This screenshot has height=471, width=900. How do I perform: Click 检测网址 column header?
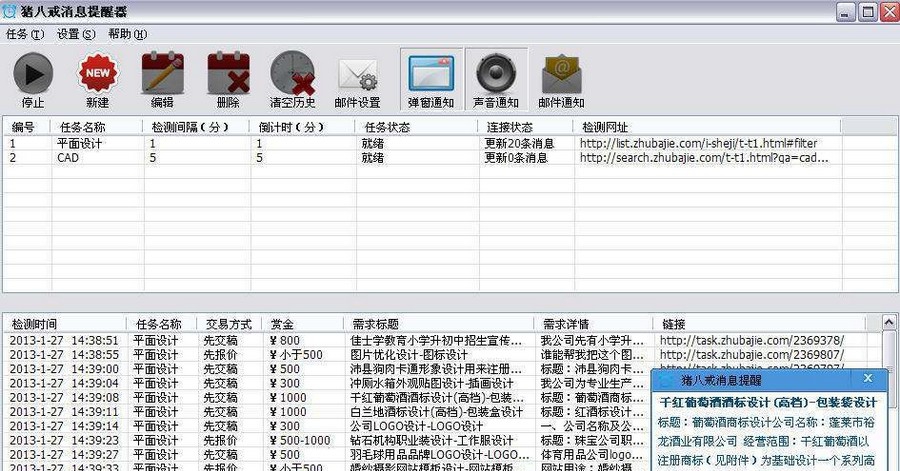coord(708,127)
